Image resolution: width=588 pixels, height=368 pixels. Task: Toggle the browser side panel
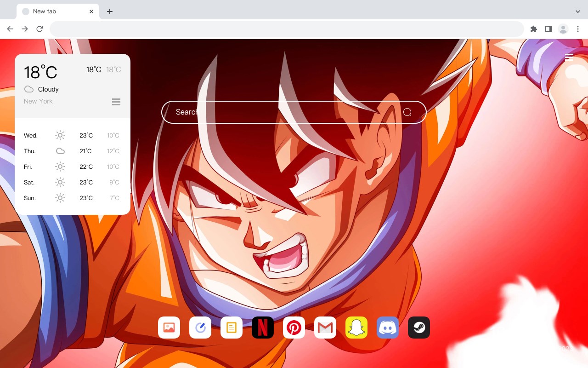548,29
